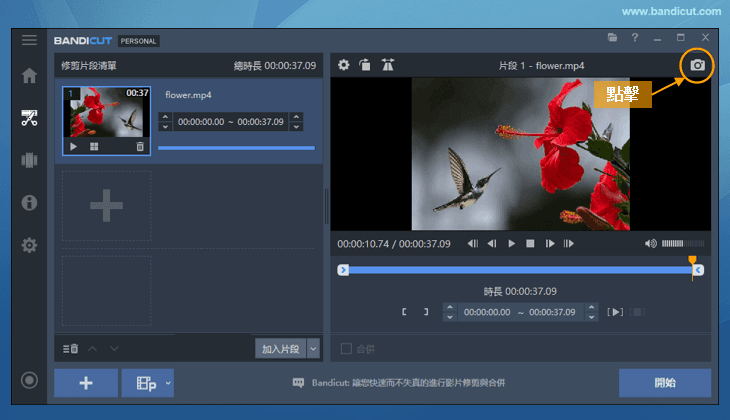
Task: Select the flower.mp4 segment thumbnail
Action: click(x=107, y=113)
